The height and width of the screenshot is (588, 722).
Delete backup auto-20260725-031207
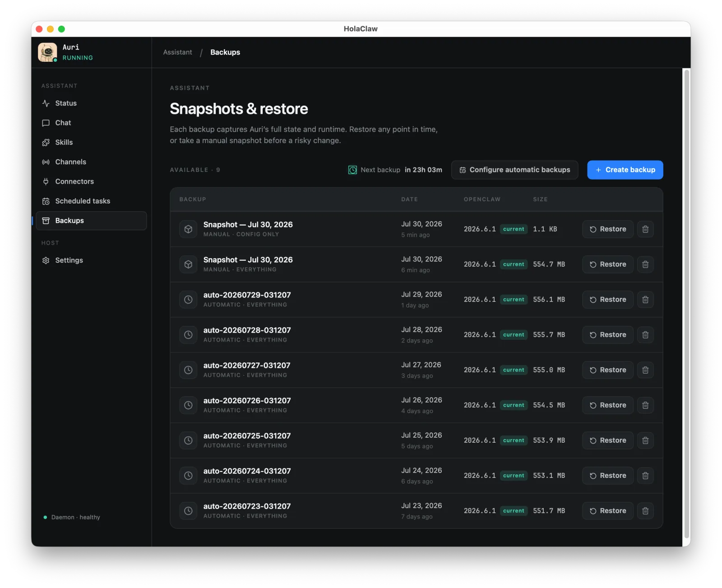pyautogui.click(x=645, y=440)
